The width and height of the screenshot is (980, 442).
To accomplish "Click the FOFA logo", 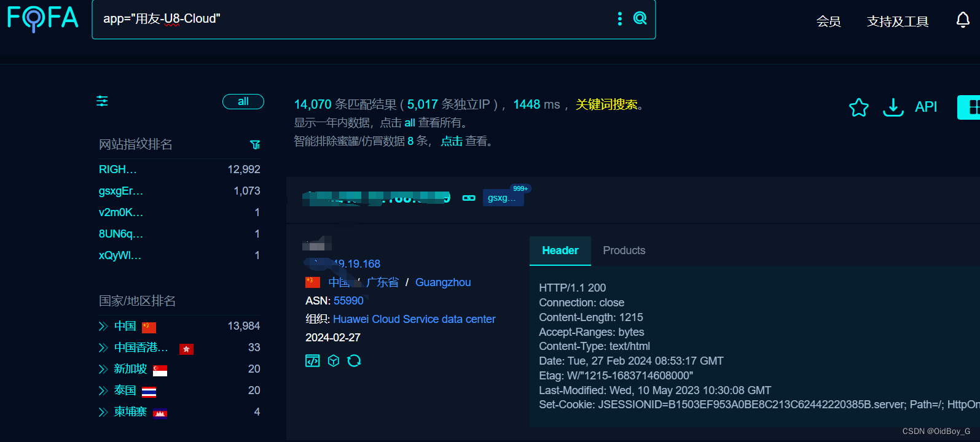I will click(x=43, y=18).
